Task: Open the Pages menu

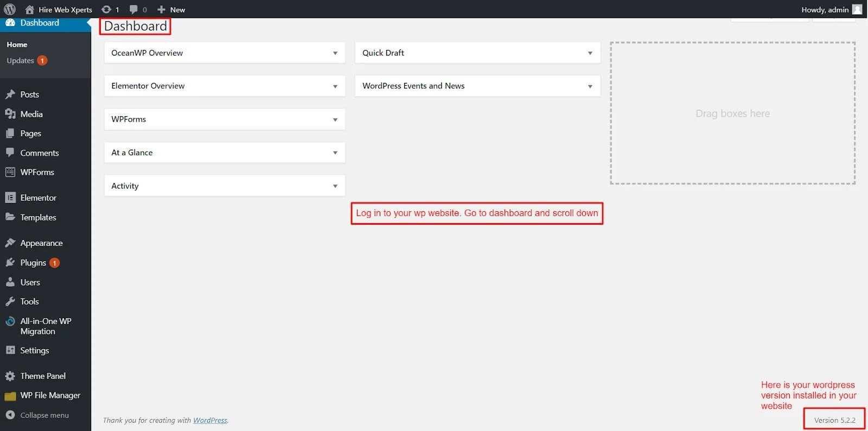Action: click(31, 134)
